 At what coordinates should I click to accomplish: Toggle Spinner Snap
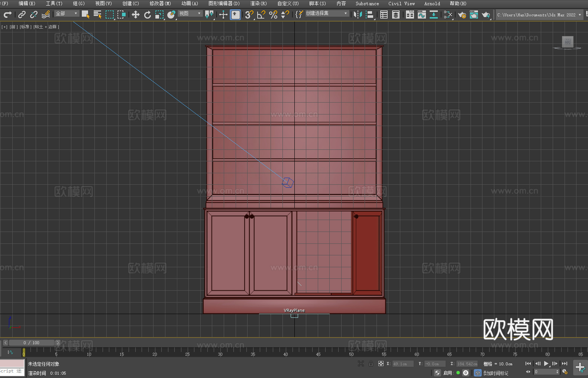(285, 14)
